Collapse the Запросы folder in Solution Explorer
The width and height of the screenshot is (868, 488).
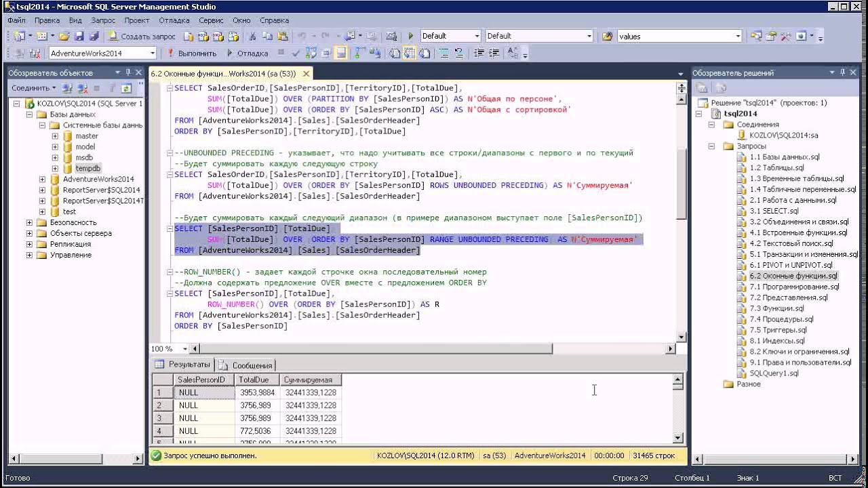pos(711,146)
